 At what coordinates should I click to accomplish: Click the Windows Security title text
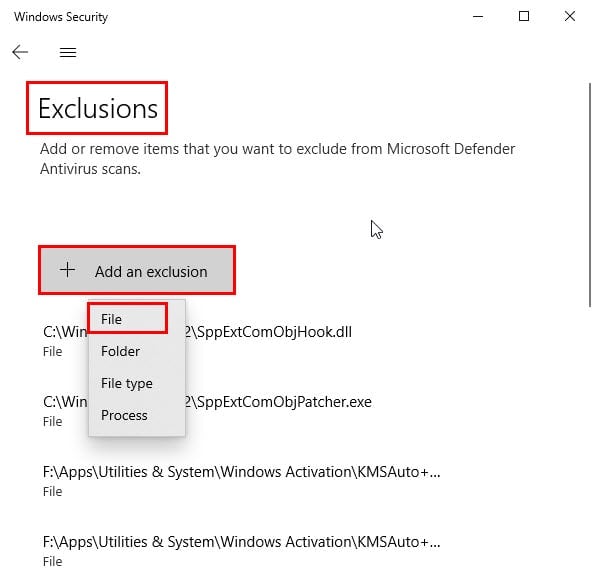[x=61, y=17]
